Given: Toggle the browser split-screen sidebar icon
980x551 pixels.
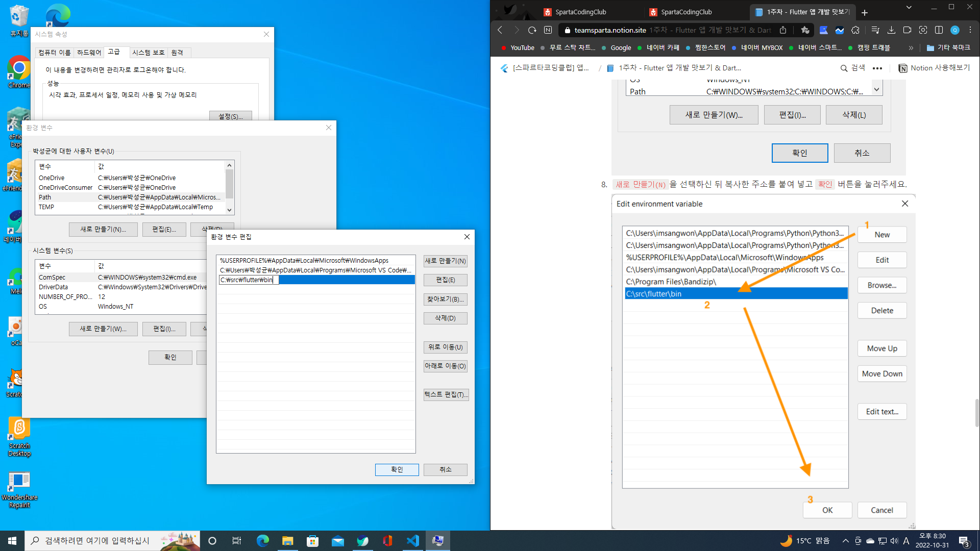Looking at the screenshot, I should pos(939,30).
